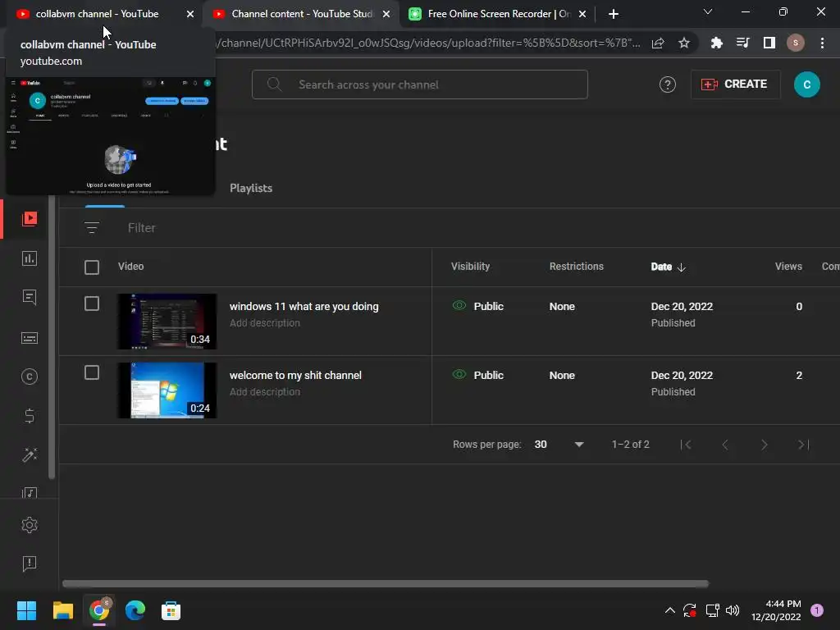Select all videos with header checkbox
The height and width of the screenshot is (630, 840).
[x=92, y=267]
